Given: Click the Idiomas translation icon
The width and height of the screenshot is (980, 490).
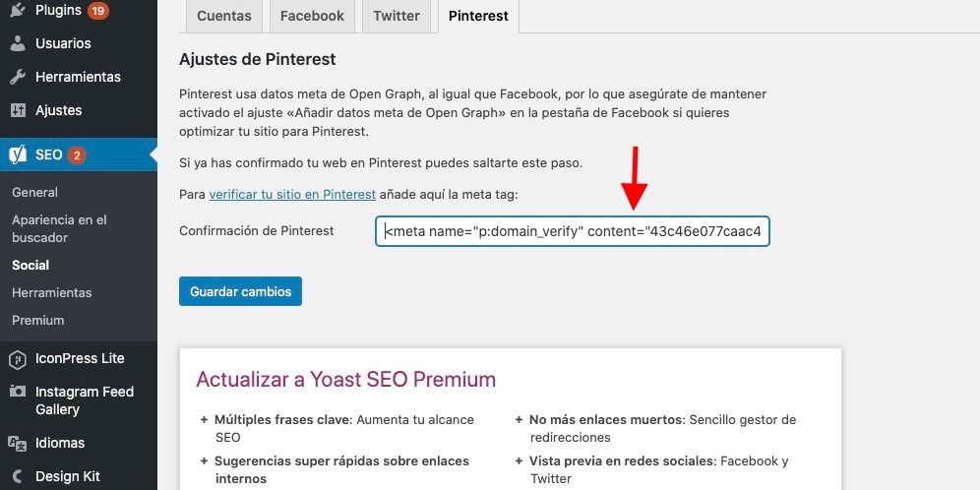Looking at the screenshot, I should (18, 443).
